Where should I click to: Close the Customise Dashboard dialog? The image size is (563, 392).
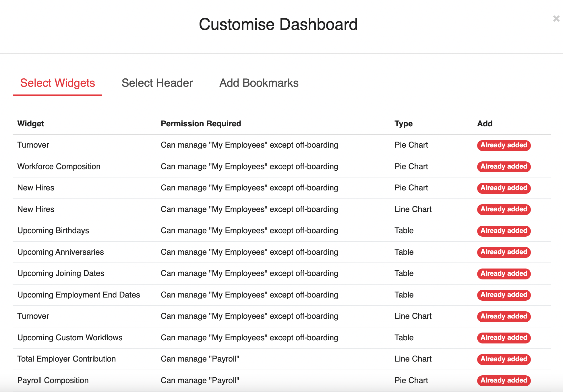point(556,19)
